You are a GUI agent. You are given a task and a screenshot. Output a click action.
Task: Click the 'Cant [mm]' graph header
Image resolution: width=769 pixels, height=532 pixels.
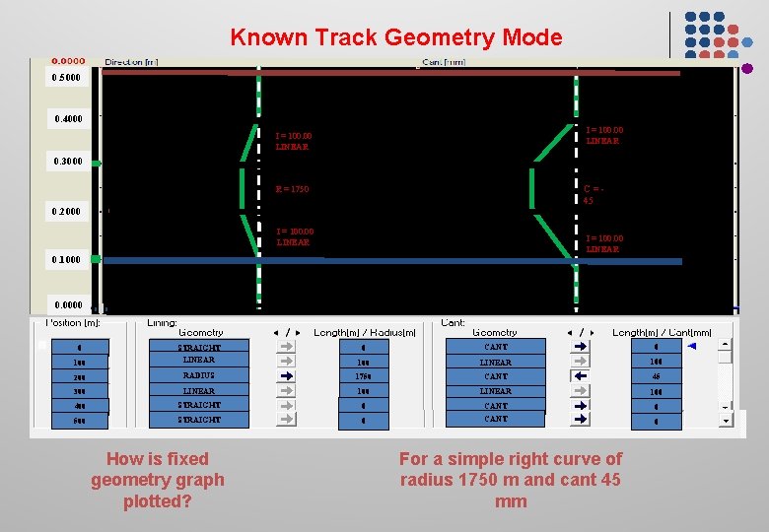click(444, 62)
